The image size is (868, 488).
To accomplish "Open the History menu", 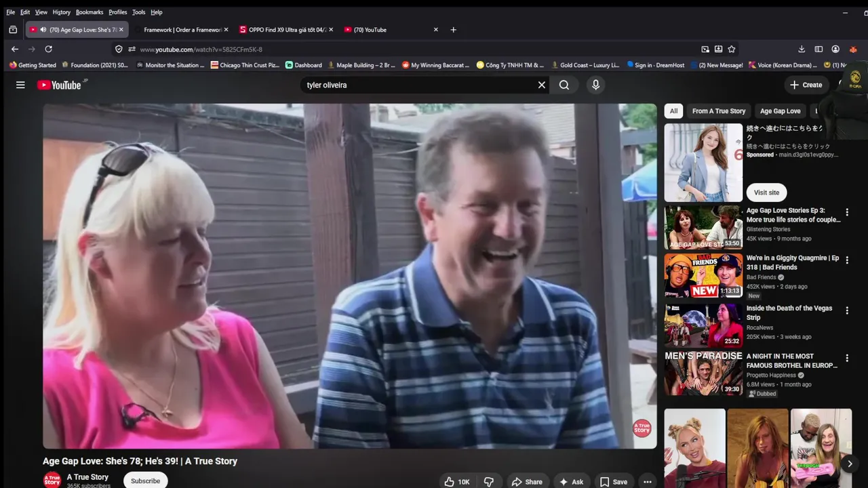I will 62,12.
